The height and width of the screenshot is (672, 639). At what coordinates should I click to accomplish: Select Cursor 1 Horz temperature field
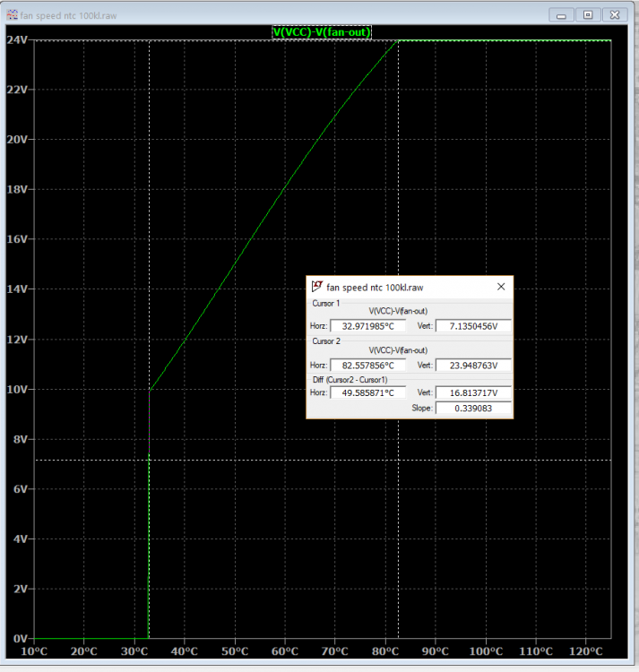(x=367, y=326)
